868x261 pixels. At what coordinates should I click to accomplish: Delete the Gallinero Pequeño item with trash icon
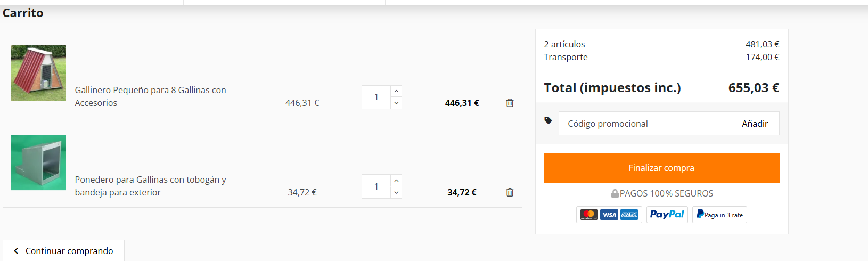click(x=510, y=103)
